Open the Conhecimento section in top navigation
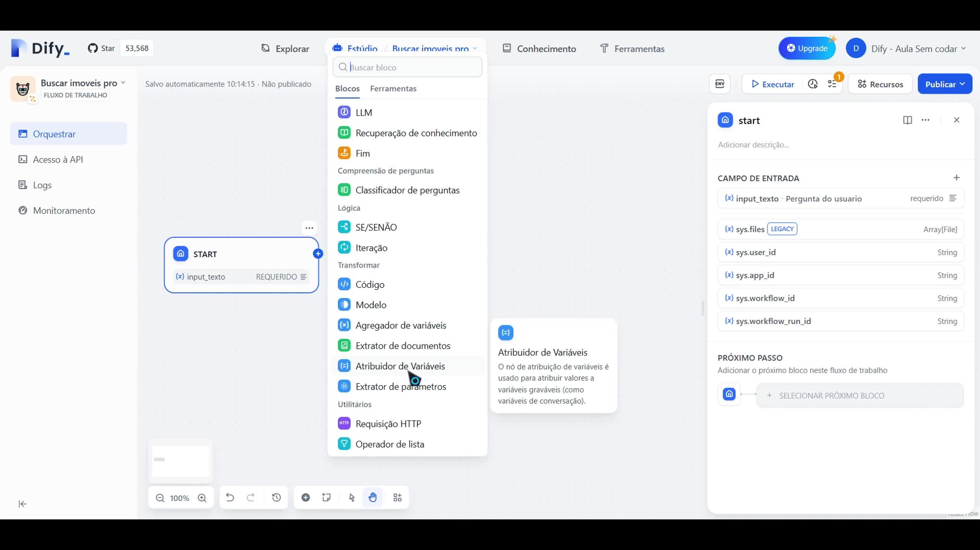This screenshot has width=980, height=550. click(539, 49)
